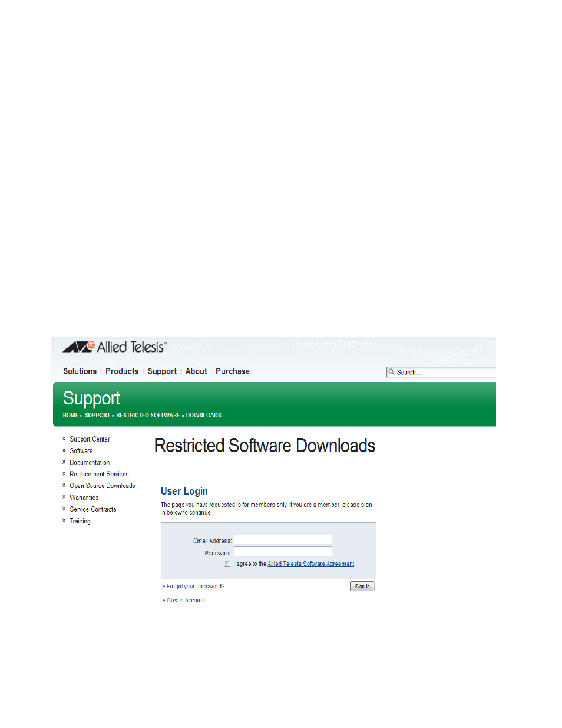Open Service Contracts sidebar link
The image size is (562, 728).
pyautogui.click(x=93, y=510)
